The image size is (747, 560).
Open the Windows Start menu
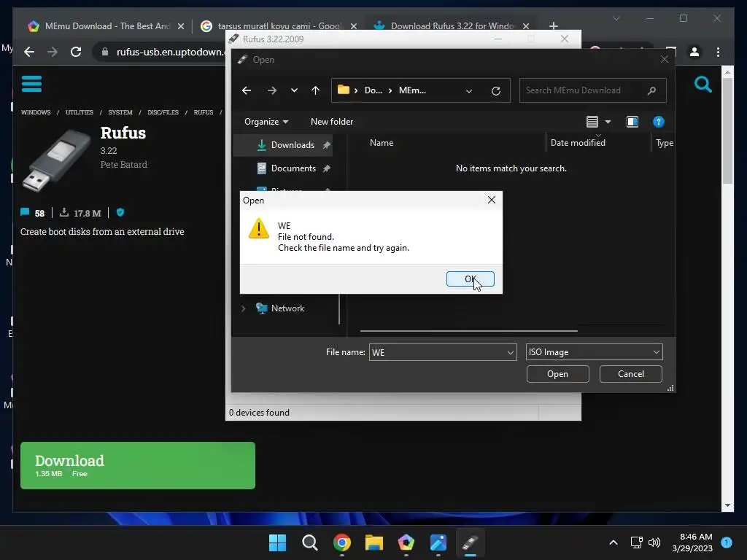(277, 542)
